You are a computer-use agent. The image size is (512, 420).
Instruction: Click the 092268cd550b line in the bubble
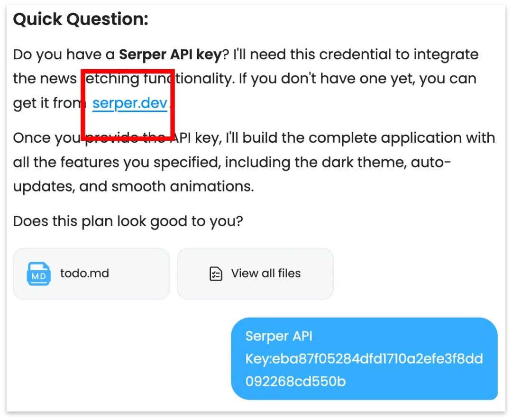pos(295,381)
